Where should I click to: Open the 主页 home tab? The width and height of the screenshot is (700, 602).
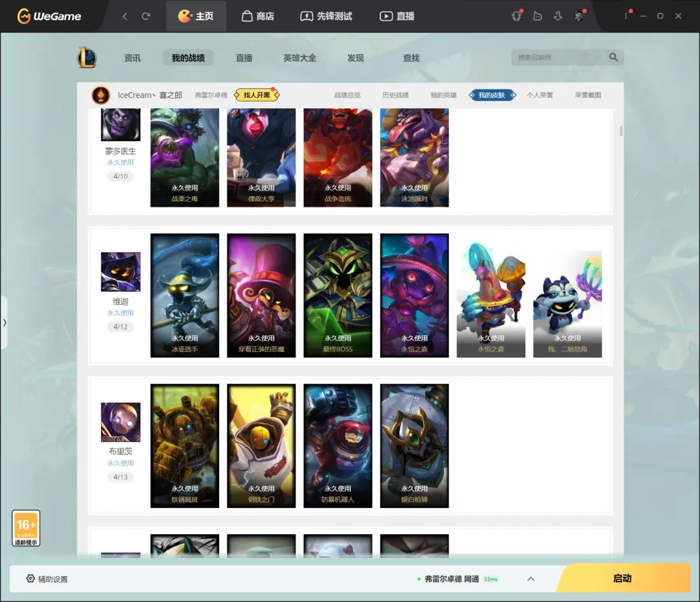tap(196, 16)
